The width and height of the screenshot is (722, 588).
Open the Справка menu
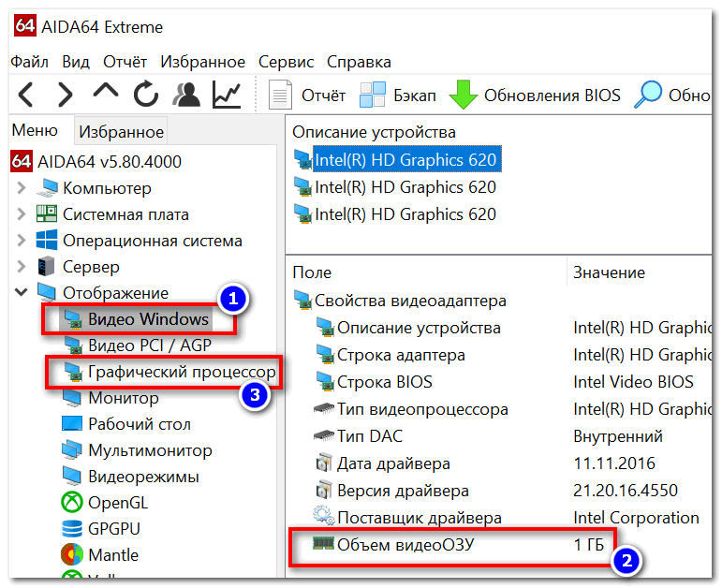[x=359, y=62]
